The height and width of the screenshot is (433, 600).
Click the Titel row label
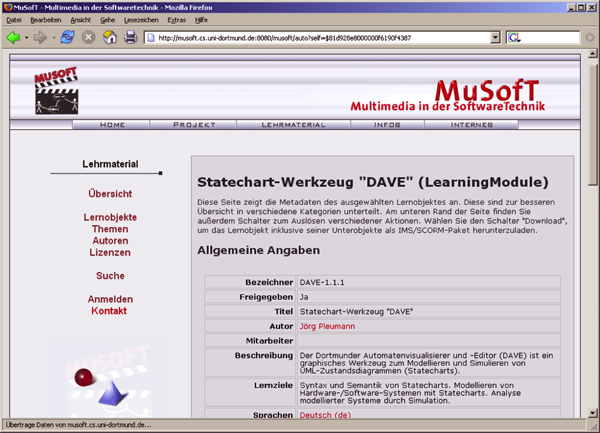(284, 311)
